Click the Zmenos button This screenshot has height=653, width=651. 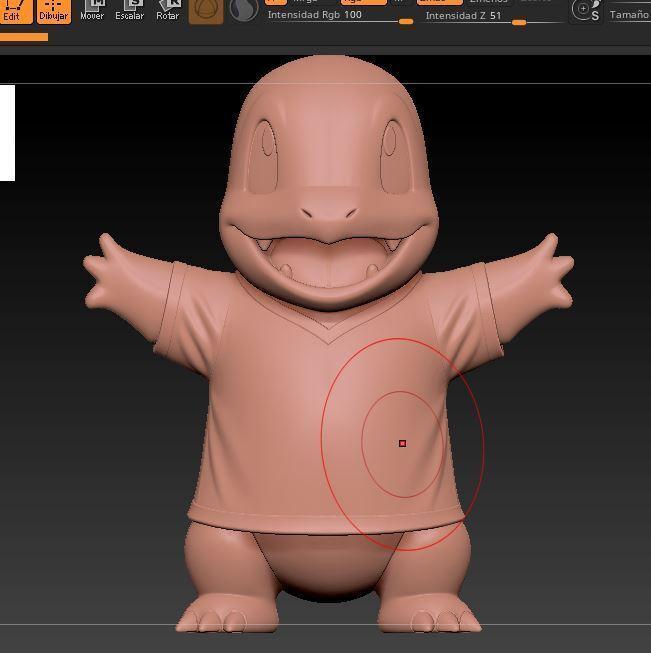click(x=488, y=2)
